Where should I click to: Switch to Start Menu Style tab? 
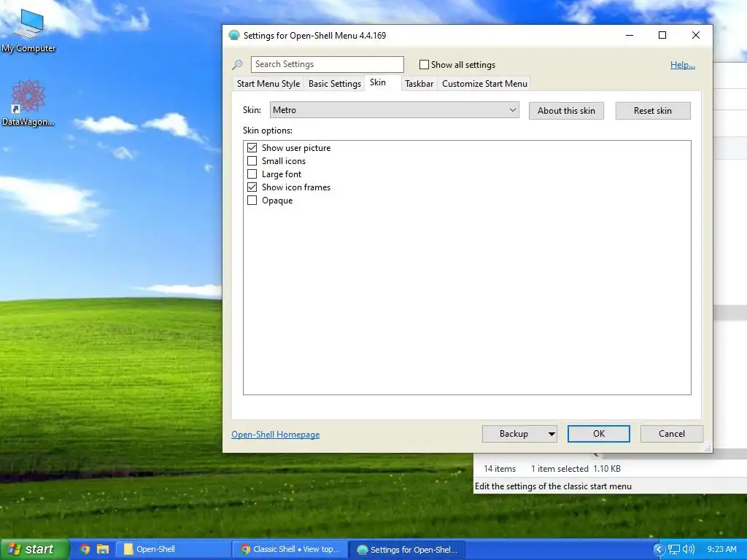tap(268, 84)
